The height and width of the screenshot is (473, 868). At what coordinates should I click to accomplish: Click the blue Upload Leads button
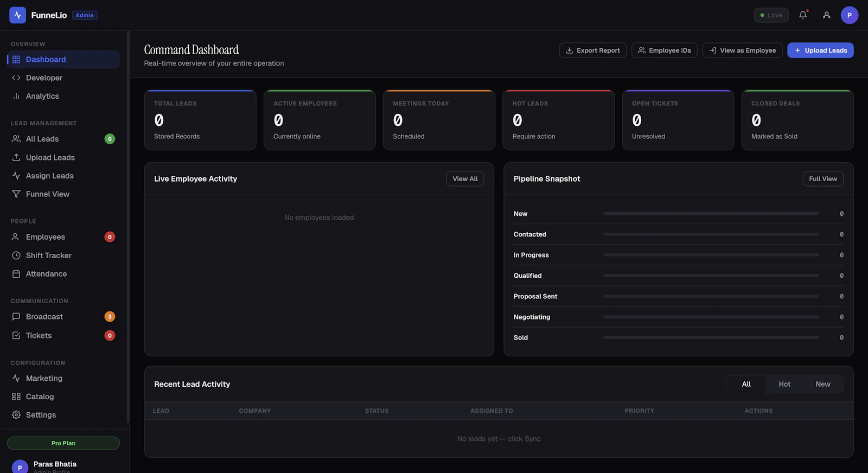pyautogui.click(x=820, y=50)
